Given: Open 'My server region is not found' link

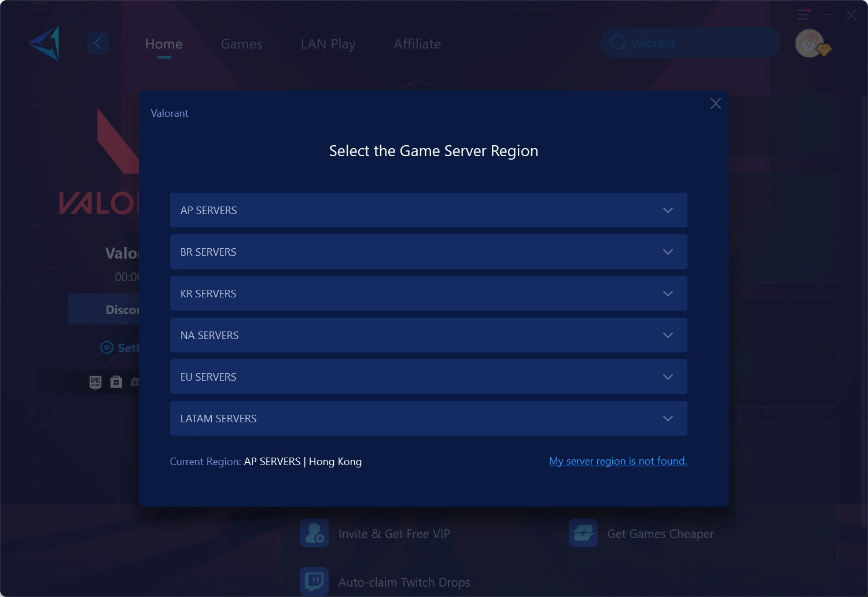Looking at the screenshot, I should 618,461.
